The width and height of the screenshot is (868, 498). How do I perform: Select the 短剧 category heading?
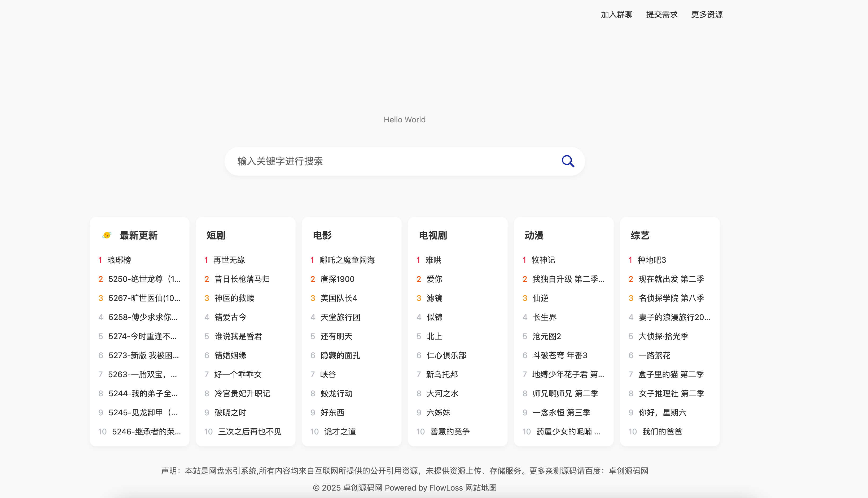(x=216, y=235)
